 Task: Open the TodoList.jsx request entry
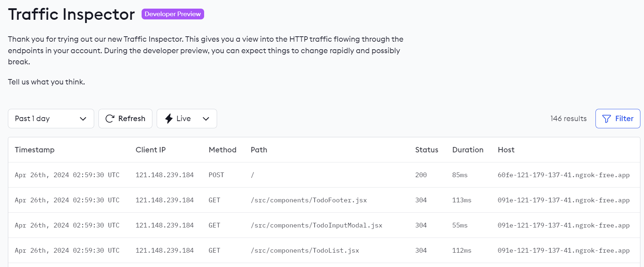(x=305, y=250)
